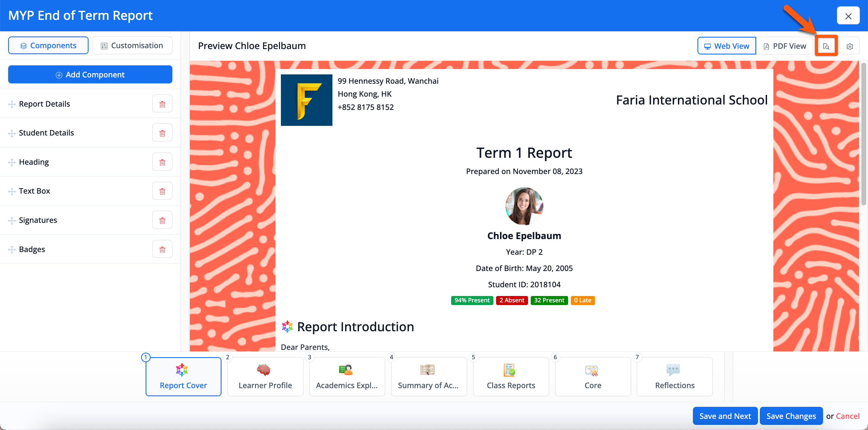Click drag handle next to Heading
The height and width of the screenshot is (430, 868).
pyautogui.click(x=12, y=162)
